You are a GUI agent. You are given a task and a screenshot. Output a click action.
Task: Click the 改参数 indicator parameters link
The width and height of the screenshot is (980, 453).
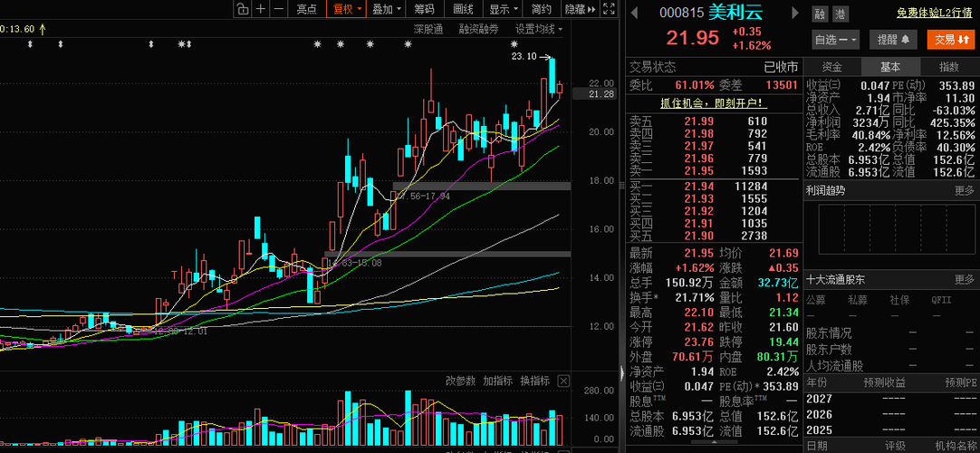click(461, 381)
